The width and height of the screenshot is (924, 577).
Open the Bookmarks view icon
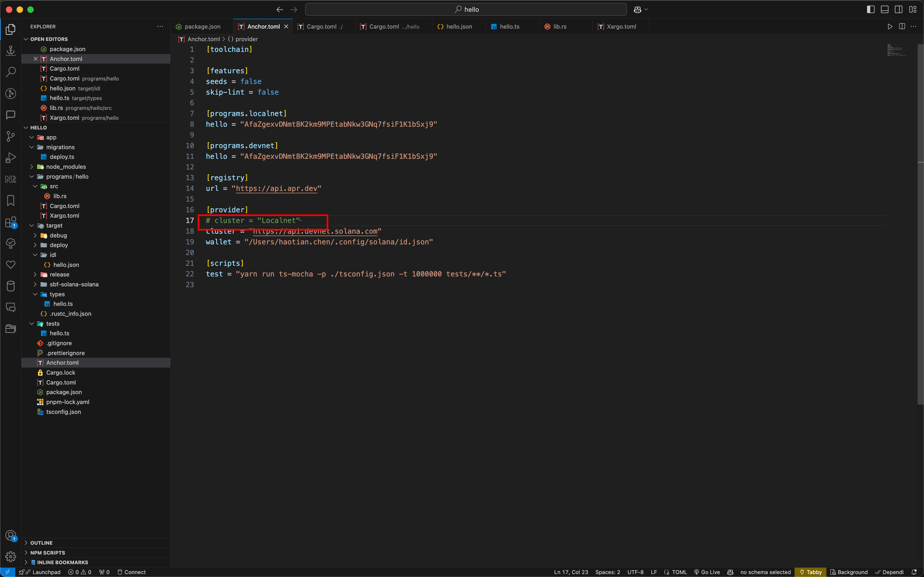11,201
